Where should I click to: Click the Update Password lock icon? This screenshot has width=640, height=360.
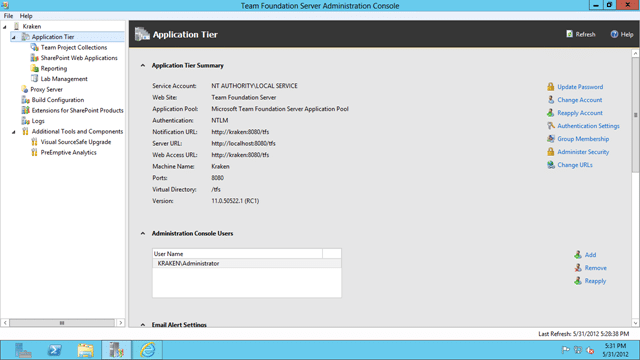coord(551,87)
